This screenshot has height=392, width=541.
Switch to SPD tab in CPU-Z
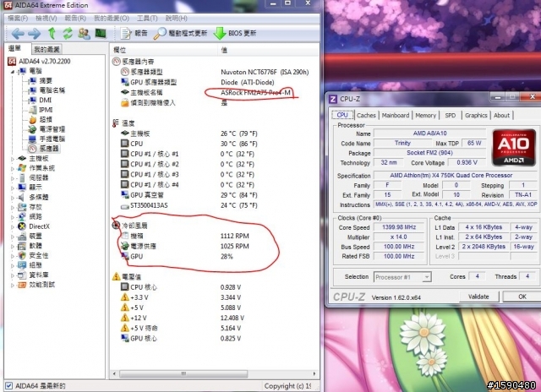pos(451,116)
